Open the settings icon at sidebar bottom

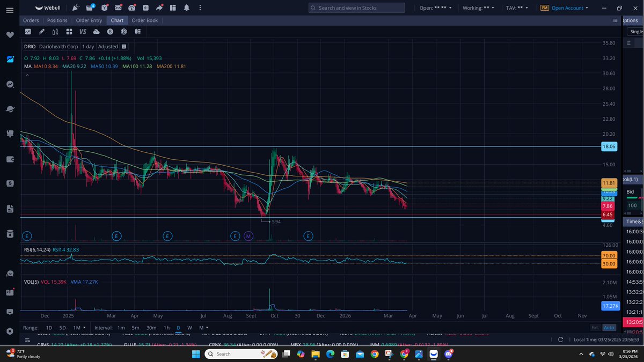point(10,331)
